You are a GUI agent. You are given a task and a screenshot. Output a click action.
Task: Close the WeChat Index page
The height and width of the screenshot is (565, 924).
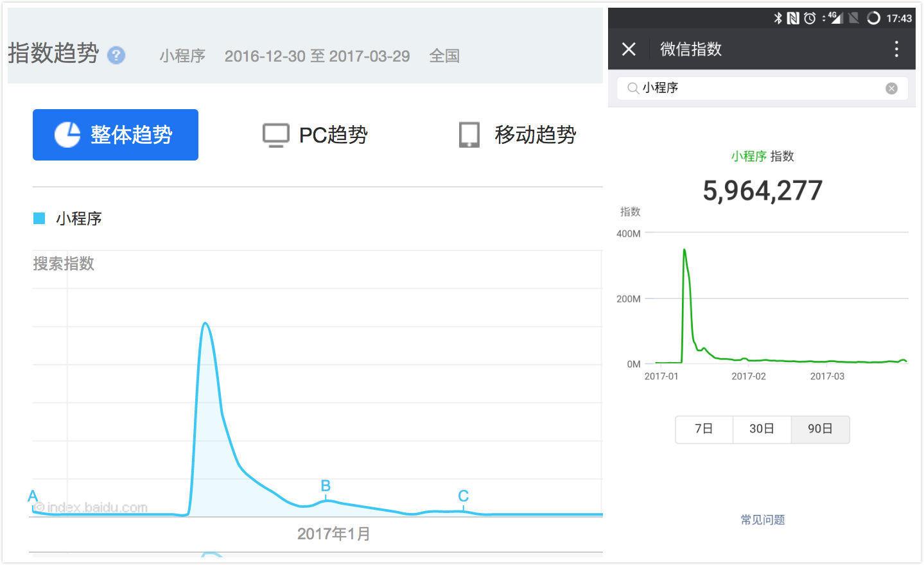point(629,49)
